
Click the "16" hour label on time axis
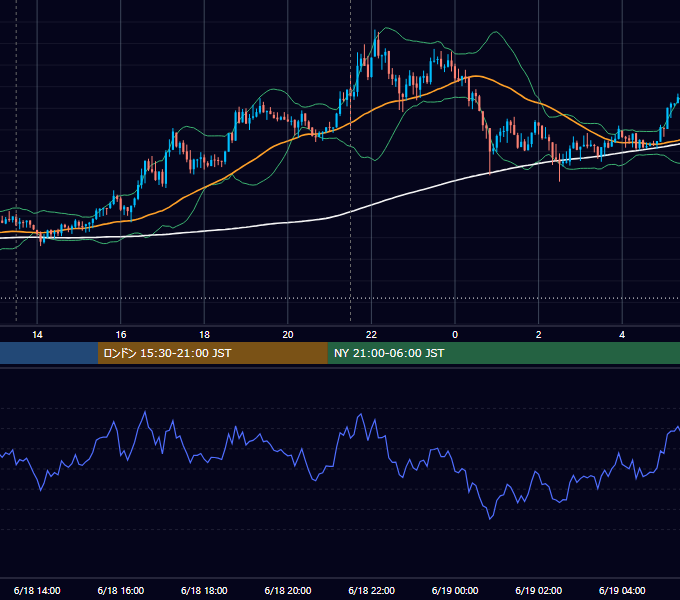tap(121, 335)
